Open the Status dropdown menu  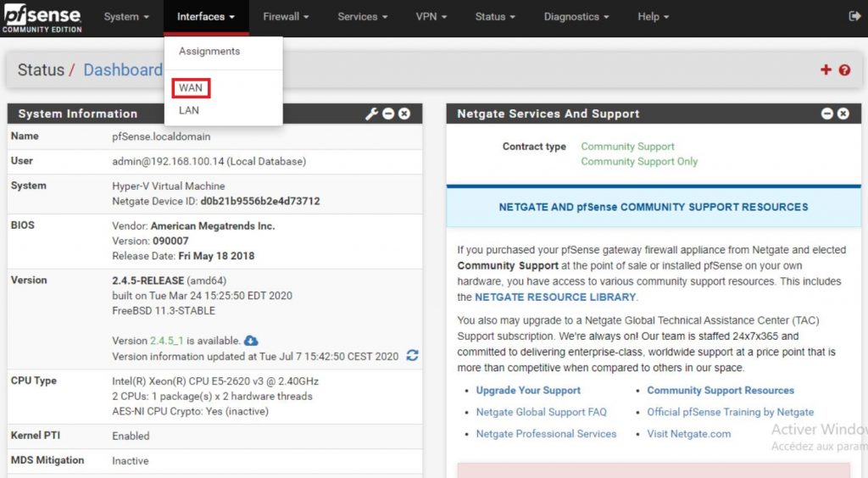point(495,17)
